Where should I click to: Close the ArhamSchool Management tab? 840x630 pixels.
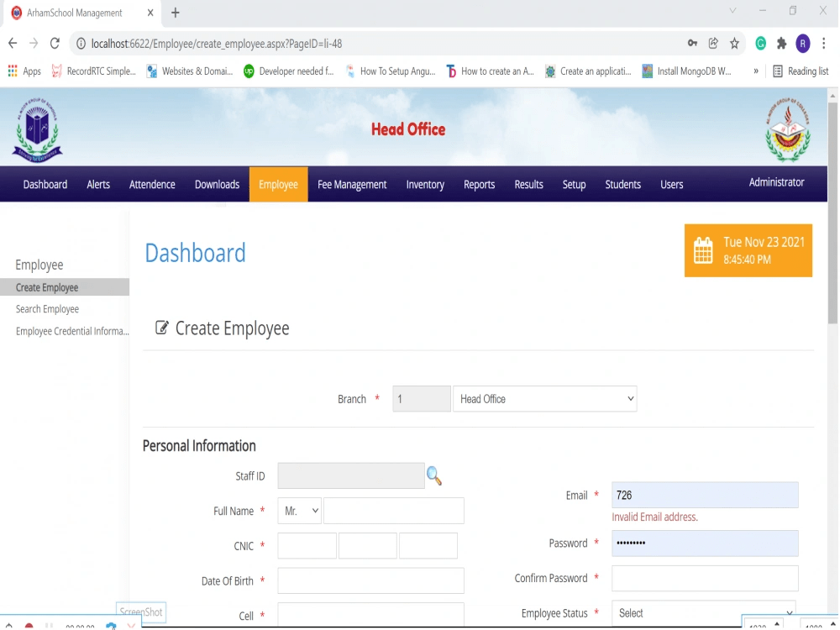pos(150,13)
